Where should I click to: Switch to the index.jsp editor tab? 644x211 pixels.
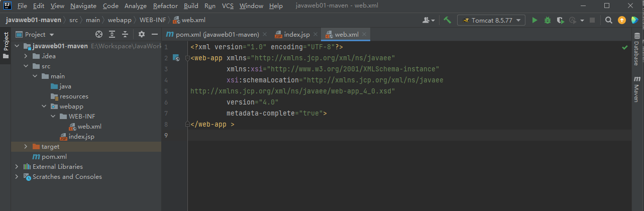pos(296,34)
